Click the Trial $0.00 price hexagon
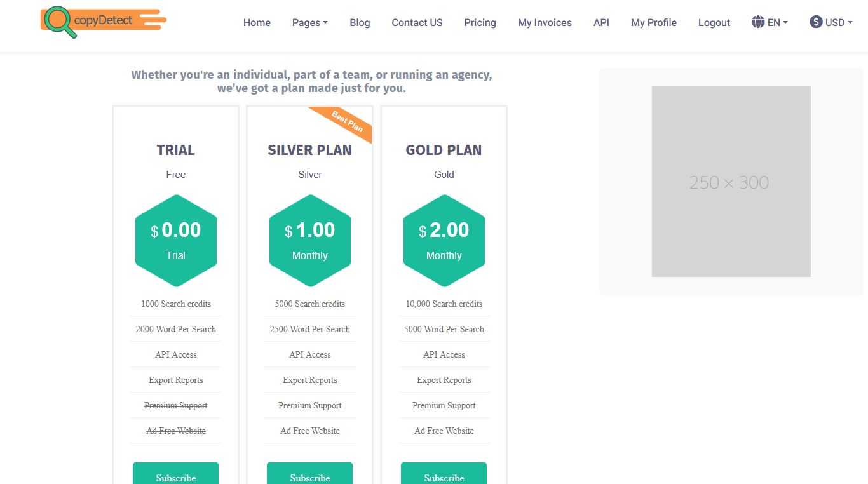The height and width of the screenshot is (484, 868). tap(176, 240)
